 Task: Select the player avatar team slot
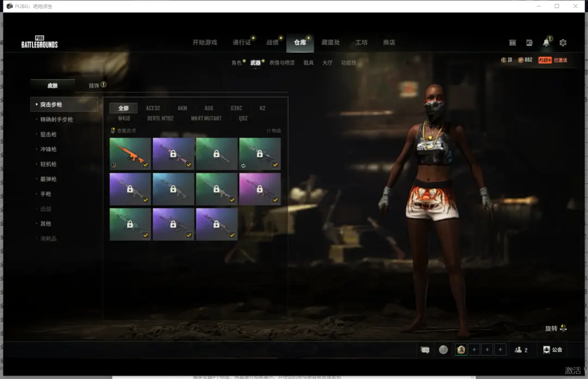[461, 350]
